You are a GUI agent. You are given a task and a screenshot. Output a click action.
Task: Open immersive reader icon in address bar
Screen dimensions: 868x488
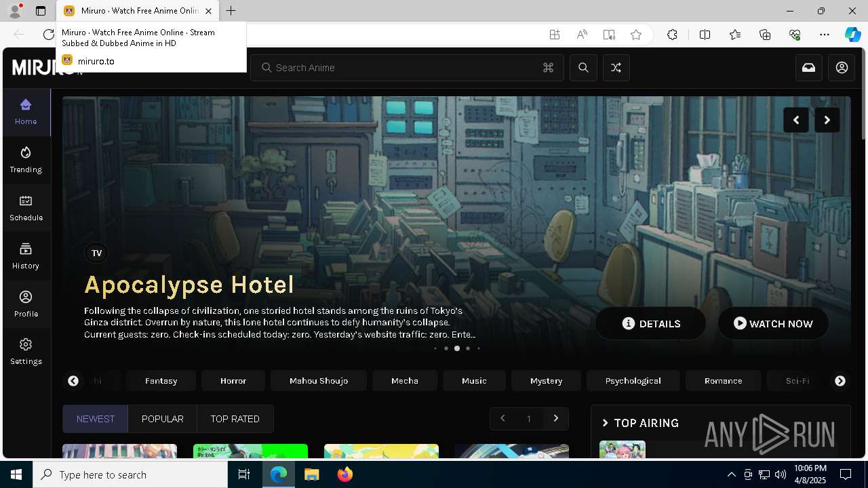pos(609,35)
